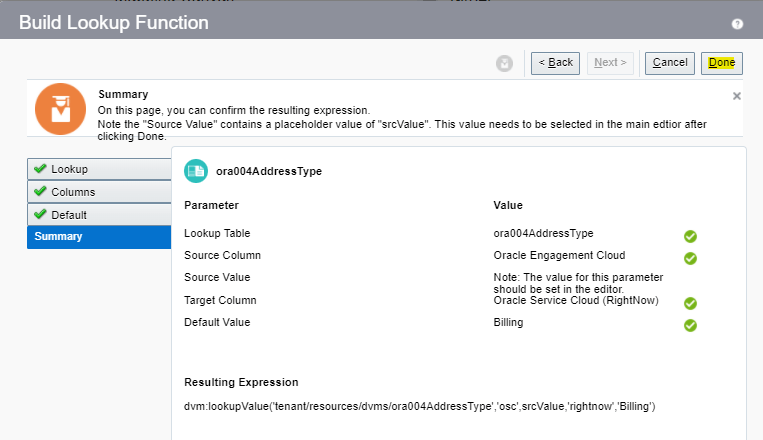Image resolution: width=763 pixels, height=440 pixels.
Task: Click the gray circular icon beside Back
Action: 504,63
